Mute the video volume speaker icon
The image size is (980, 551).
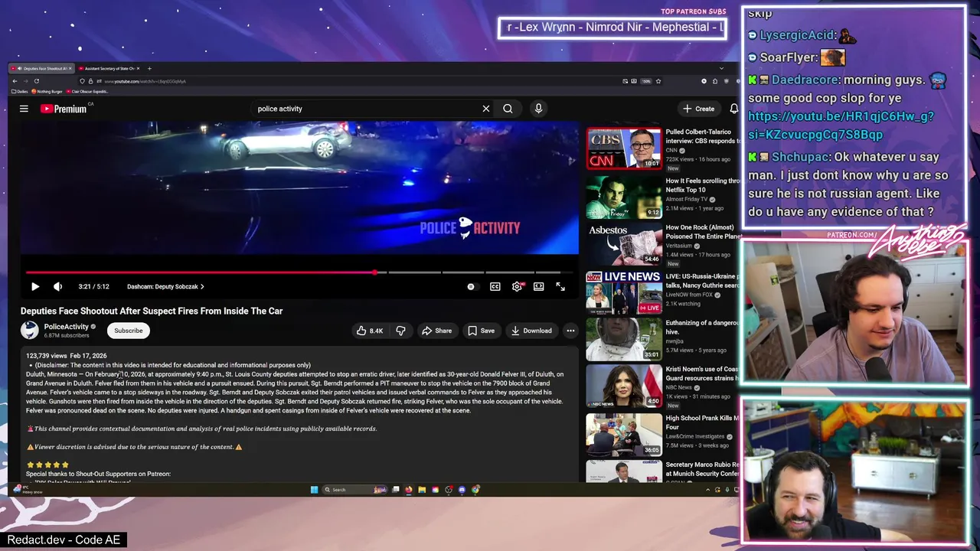57,286
